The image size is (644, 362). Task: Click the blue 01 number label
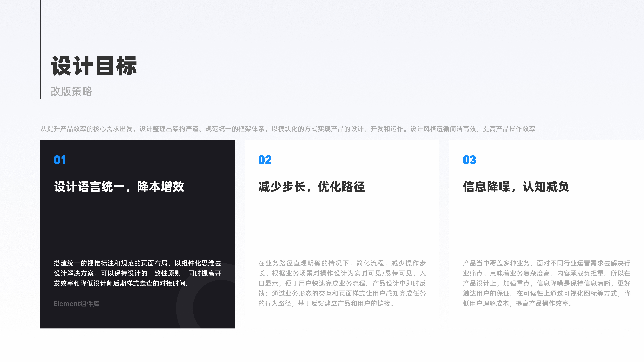[60, 160]
